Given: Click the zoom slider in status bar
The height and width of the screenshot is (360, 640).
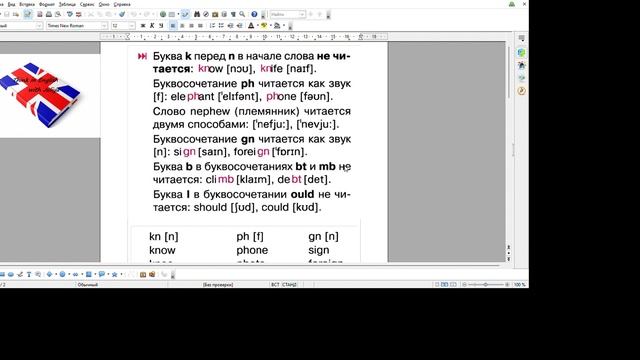Looking at the screenshot, I should (486, 284).
